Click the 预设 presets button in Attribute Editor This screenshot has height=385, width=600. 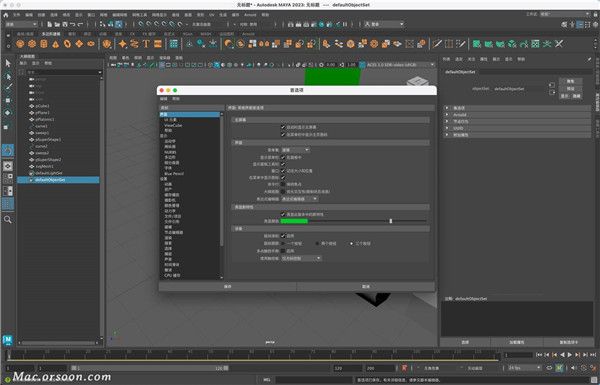[570, 88]
